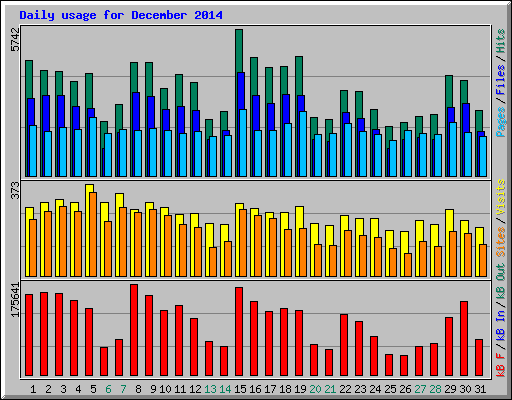Click the orange Sites bar for day 5

coord(93,234)
